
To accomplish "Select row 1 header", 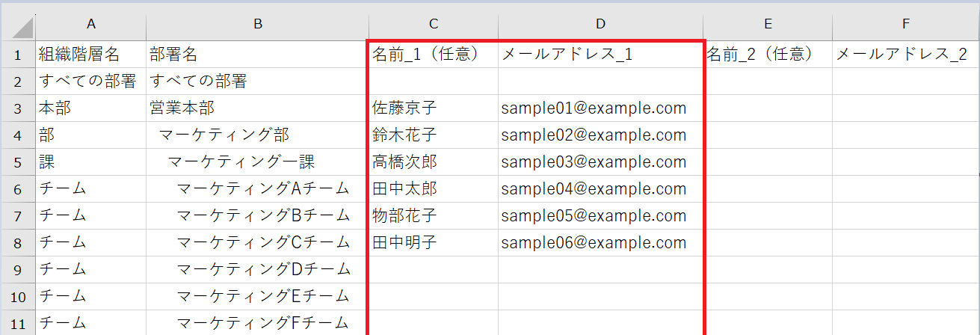I will coord(18,55).
